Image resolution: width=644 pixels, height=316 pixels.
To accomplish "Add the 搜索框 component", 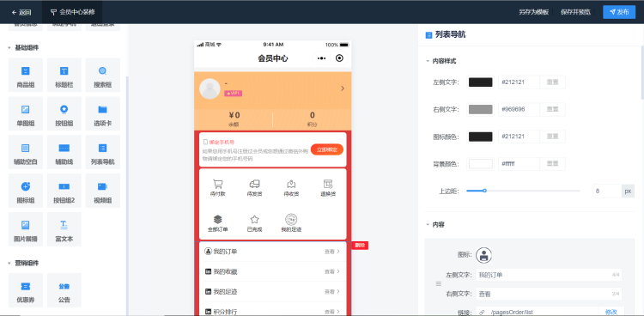I will pyautogui.click(x=103, y=75).
